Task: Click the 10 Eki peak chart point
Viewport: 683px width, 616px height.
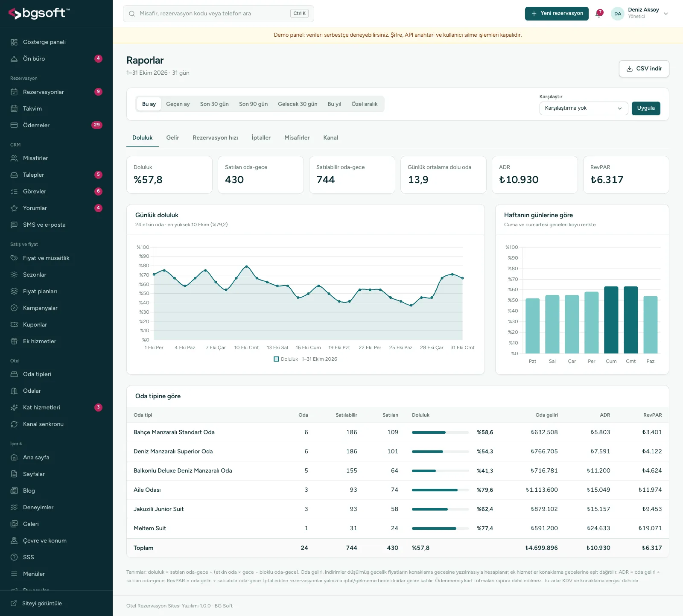Action: pyautogui.click(x=247, y=266)
